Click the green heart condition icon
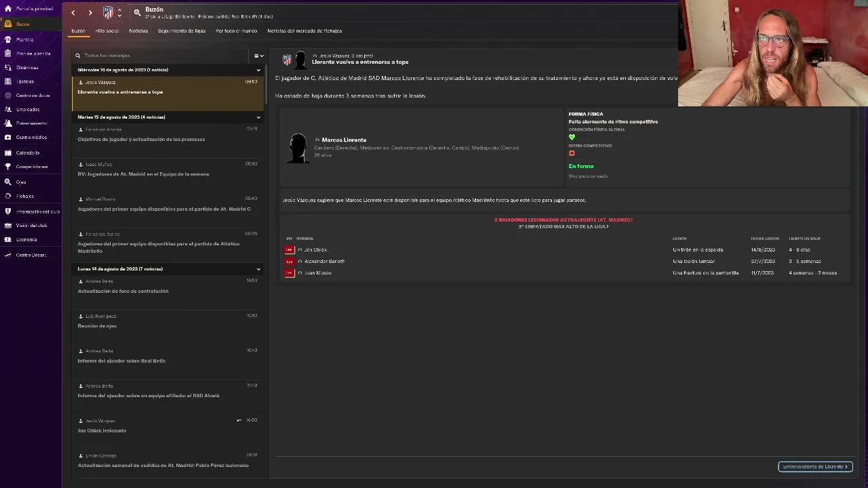The width and height of the screenshot is (868, 488). click(572, 137)
